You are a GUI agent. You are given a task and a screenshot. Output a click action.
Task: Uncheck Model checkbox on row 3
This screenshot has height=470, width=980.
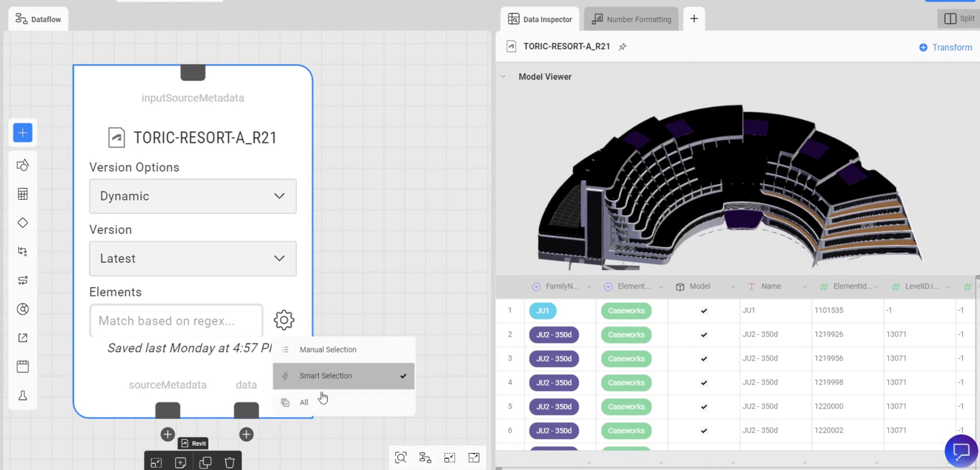(704, 359)
